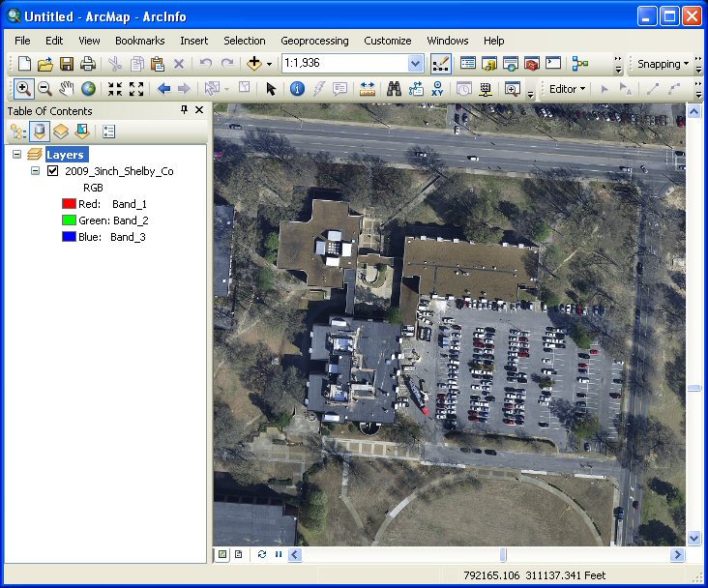Open the Table Of Contents window icon
The image size is (708, 588).
pos(468,64)
